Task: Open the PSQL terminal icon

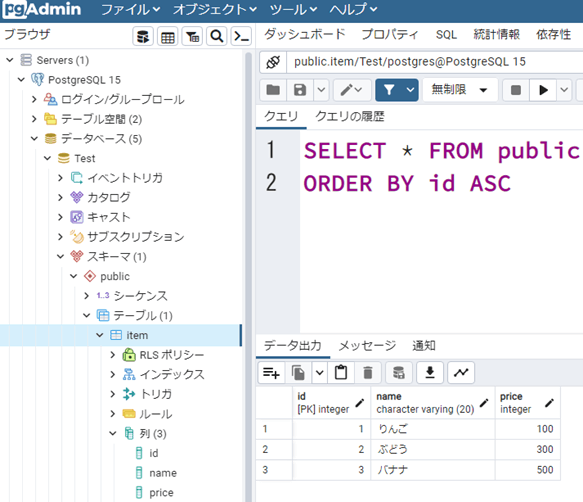Action: coord(241,36)
